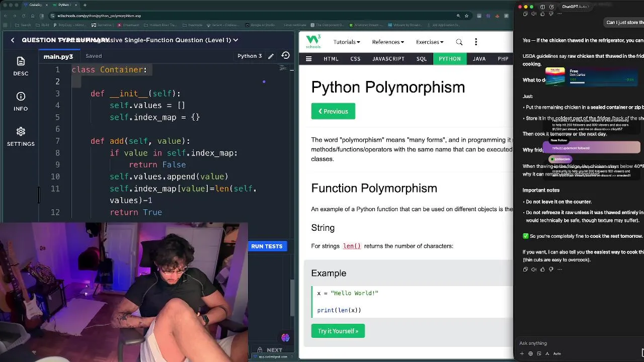Open a new Chrome tab

(x=85, y=5)
